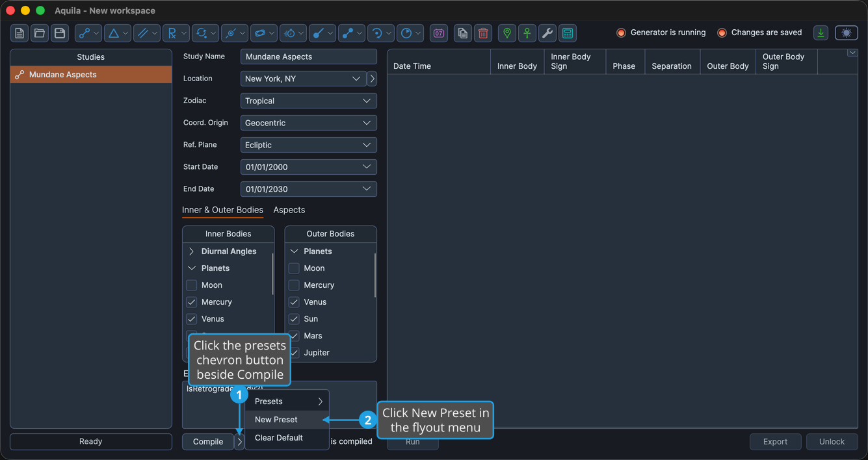Screen dimensions: 868x460
Task: Open the orbit ellipse study tool
Action: [264, 33]
